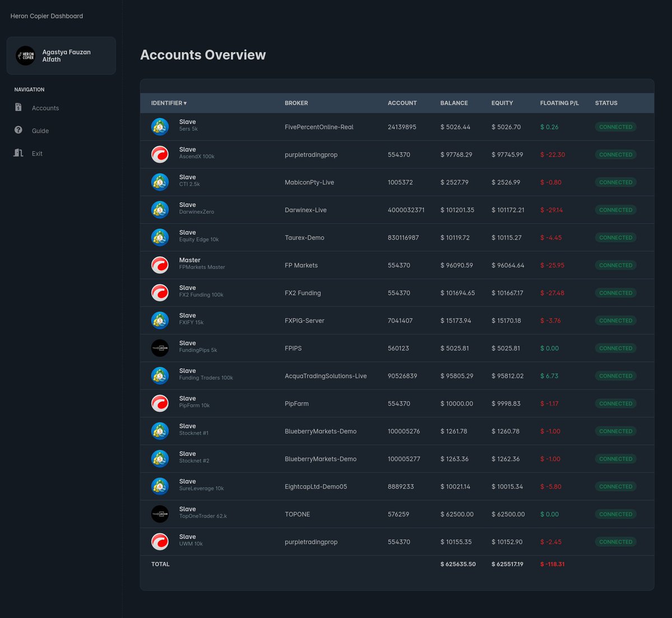The height and width of the screenshot is (618, 672).
Task: Toggle the CONNECTED badge on the FXIFY 15k row
Action: click(615, 320)
